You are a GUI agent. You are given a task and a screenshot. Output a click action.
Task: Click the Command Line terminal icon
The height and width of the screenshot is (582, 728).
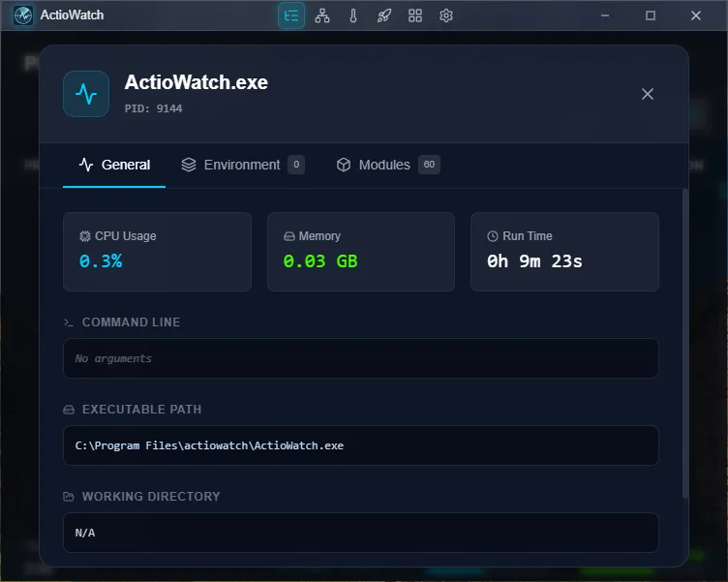69,322
